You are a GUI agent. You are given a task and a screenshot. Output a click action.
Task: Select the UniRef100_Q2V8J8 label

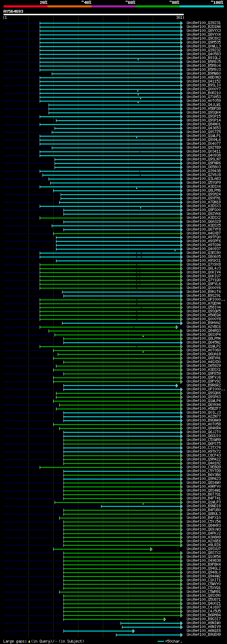pyautogui.click(x=204, y=175)
